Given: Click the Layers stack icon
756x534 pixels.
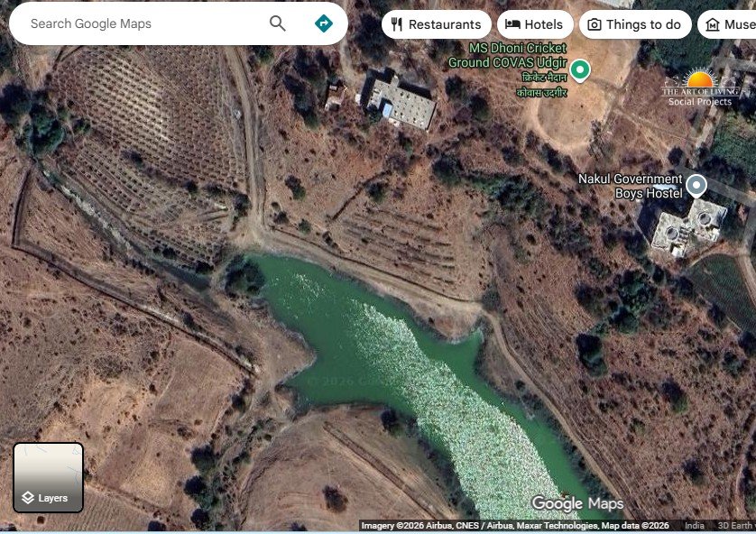Looking at the screenshot, I should [x=28, y=498].
